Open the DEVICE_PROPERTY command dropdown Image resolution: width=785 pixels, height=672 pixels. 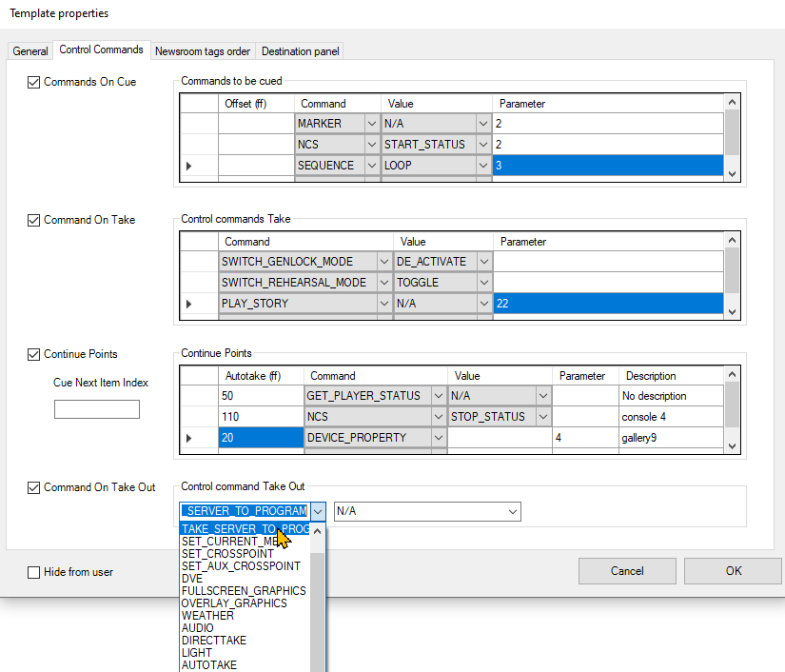click(439, 438)
